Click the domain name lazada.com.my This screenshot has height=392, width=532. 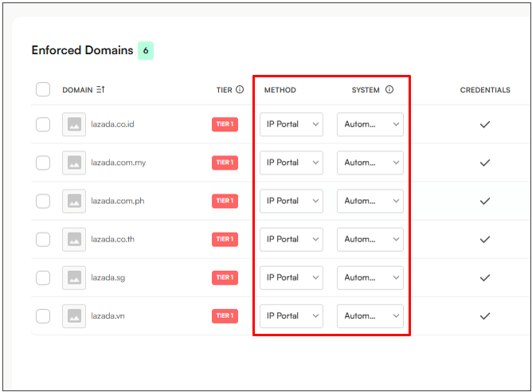pos(118,163)
